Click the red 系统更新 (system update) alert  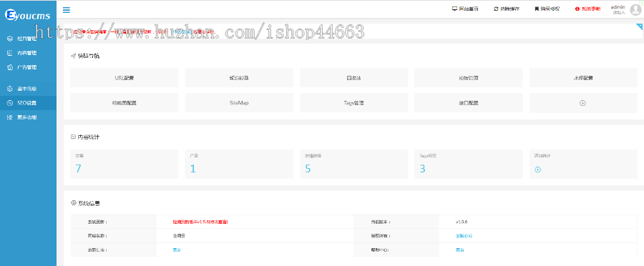pyautogui.click(x=587, y=9)
